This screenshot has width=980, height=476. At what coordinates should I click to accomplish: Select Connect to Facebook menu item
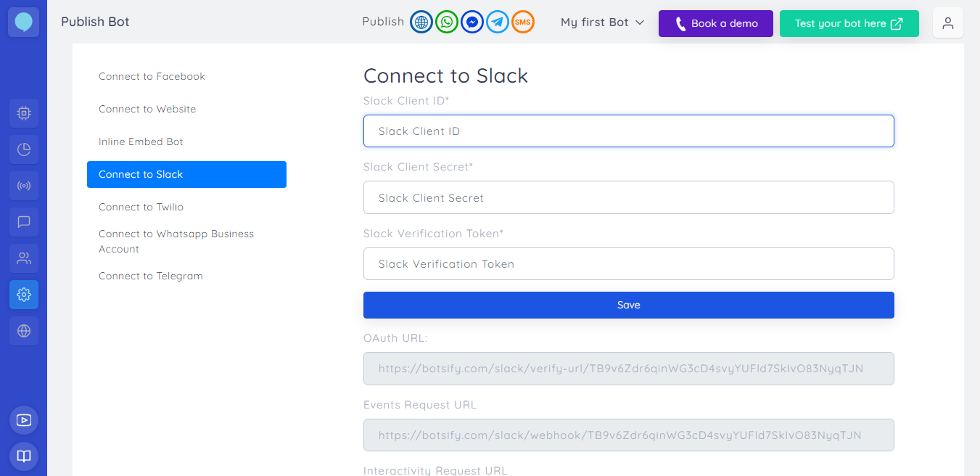pyautogui.click(x=152, y=76)
